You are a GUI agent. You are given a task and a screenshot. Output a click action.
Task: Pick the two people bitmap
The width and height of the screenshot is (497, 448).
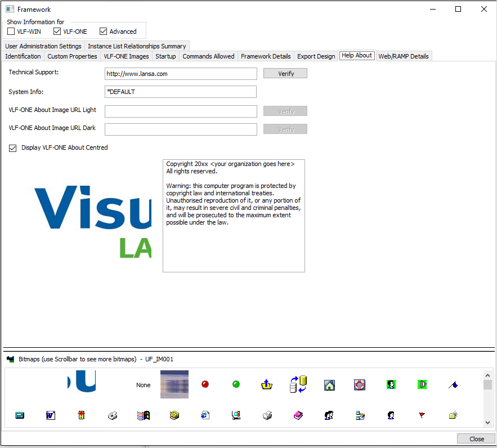(329, 415)
